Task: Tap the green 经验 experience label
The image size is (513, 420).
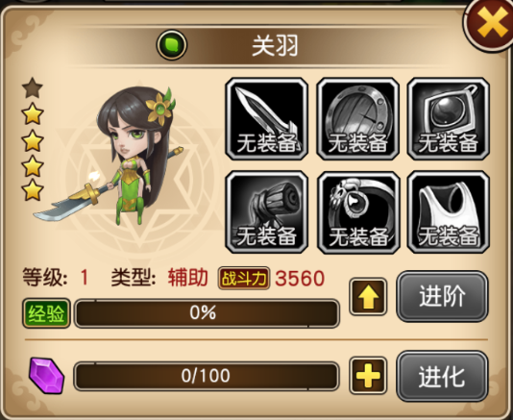Action: point(46,313)
